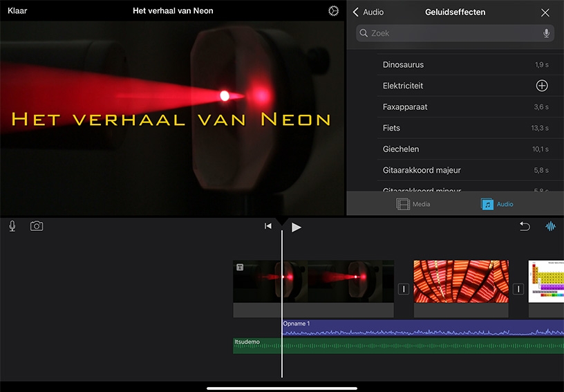Select the 5,8 s duration of Gitaarakkoord majeur

click(541, 170)
